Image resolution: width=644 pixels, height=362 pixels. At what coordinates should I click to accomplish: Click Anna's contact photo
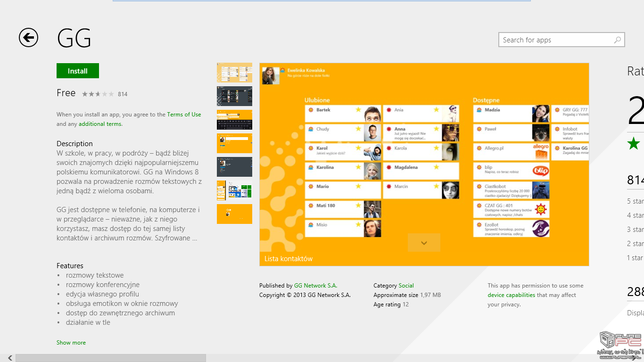coord(450,133)
